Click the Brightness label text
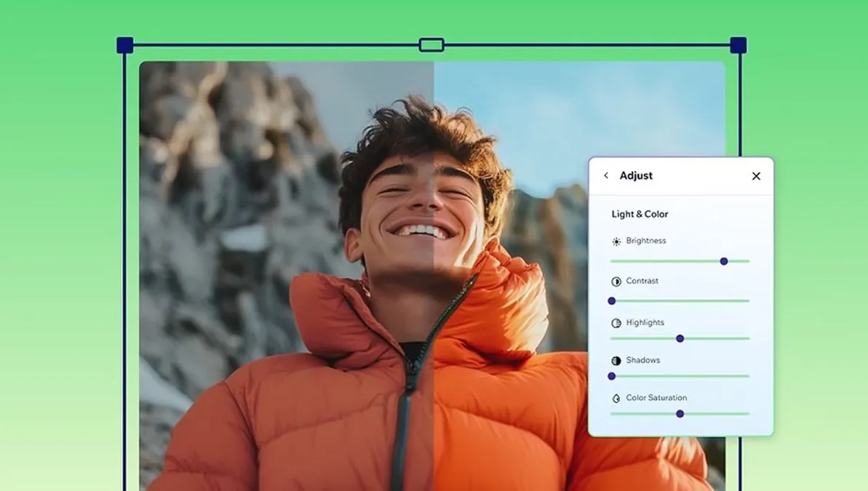The width and height of the screenshot is (868, 491). [x=646, y=241]
